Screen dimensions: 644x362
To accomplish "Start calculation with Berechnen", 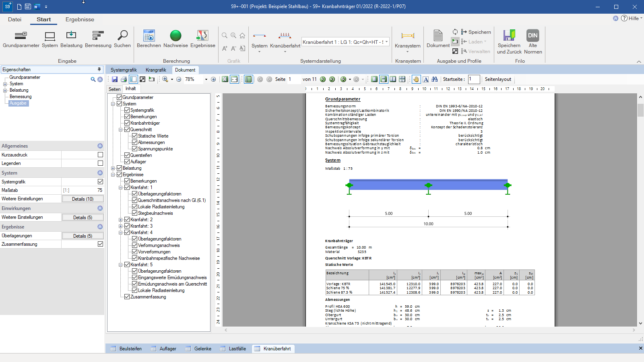I will point(149,39).
